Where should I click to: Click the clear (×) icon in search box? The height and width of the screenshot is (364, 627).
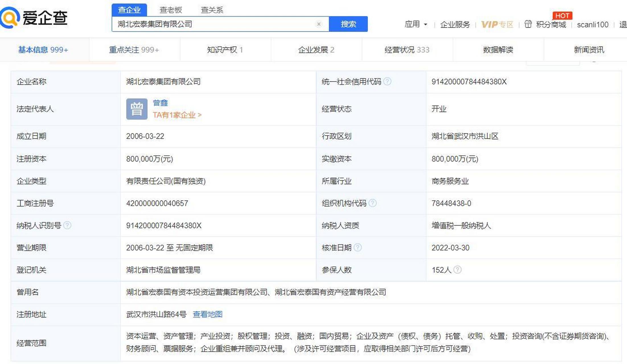pos(319,24)
